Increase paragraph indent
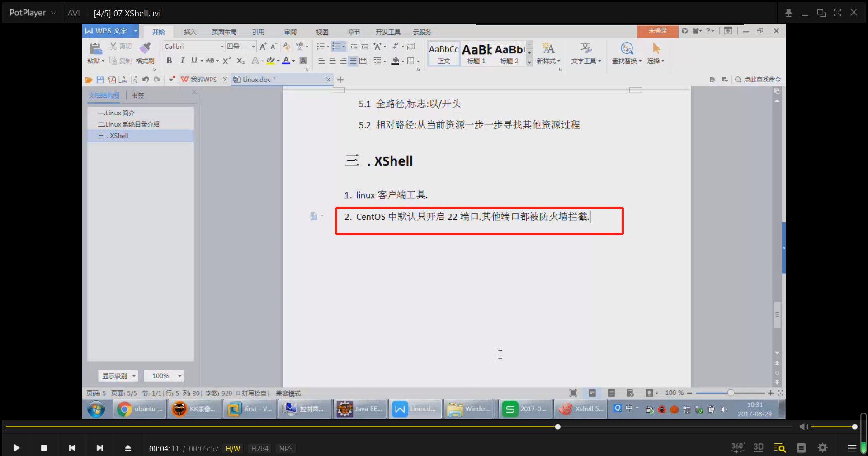The image size is (868, 456). point(364,47)
